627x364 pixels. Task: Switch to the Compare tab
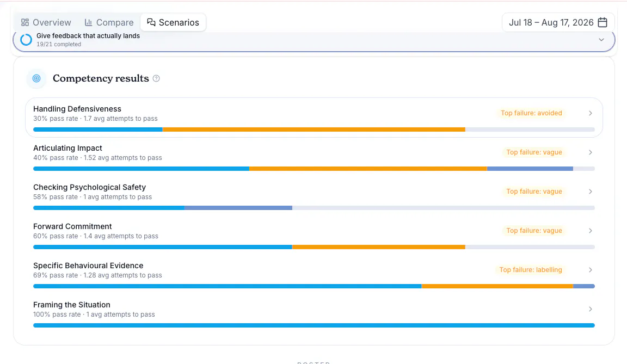[109, 22]
